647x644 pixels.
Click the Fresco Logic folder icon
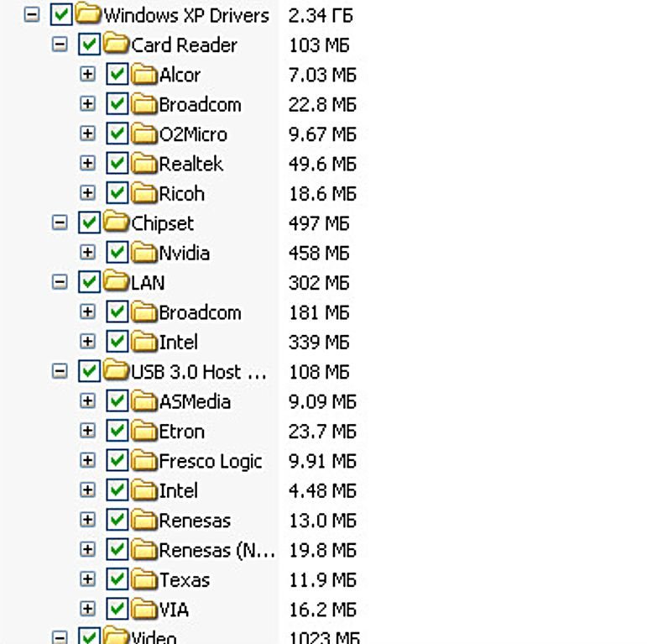[x=145, y=461]
